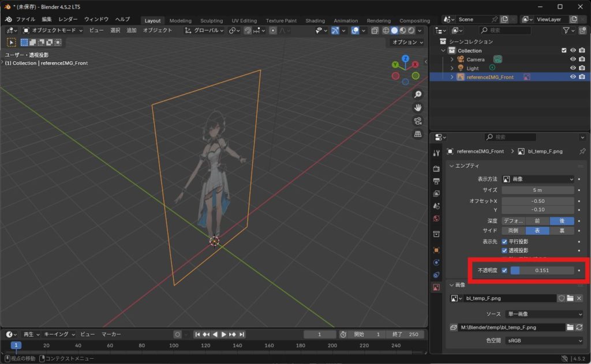The width and height of the screenshot is (591, 364).
Task: Hide referenceIMG_Front with eye icon
Action: click(x=573, y=77)
